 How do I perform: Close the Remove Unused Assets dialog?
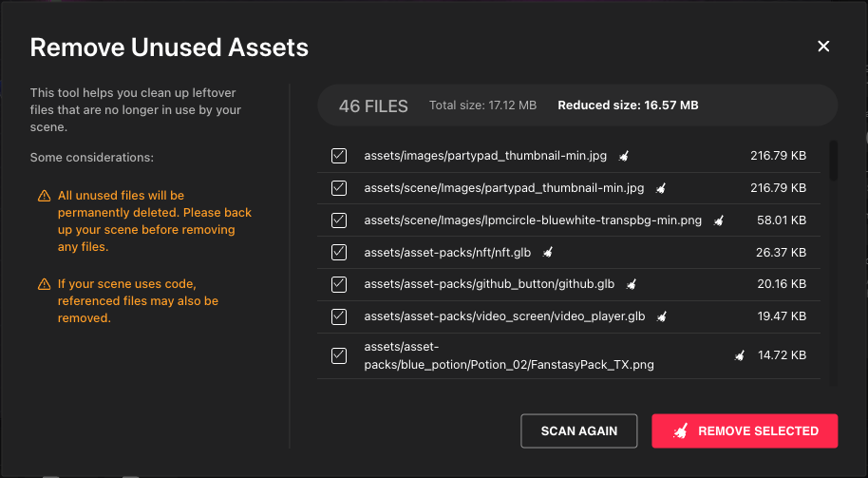tap(823, 47)
